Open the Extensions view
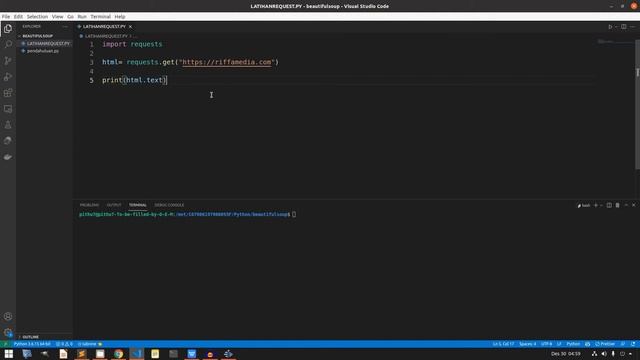The width and height of the screenshot is (640, 360). pos(8,93)
